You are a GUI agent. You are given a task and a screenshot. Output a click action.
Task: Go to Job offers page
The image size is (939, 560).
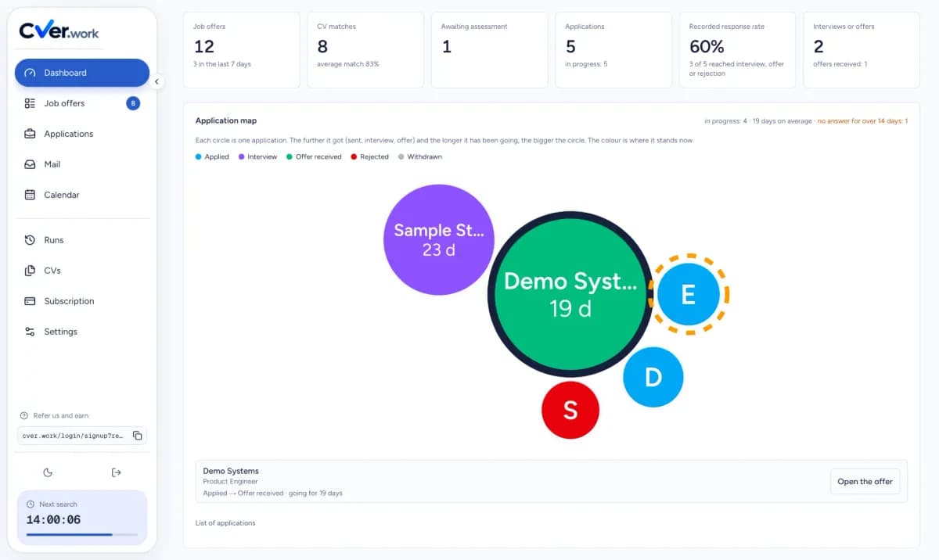click(82, 103)
